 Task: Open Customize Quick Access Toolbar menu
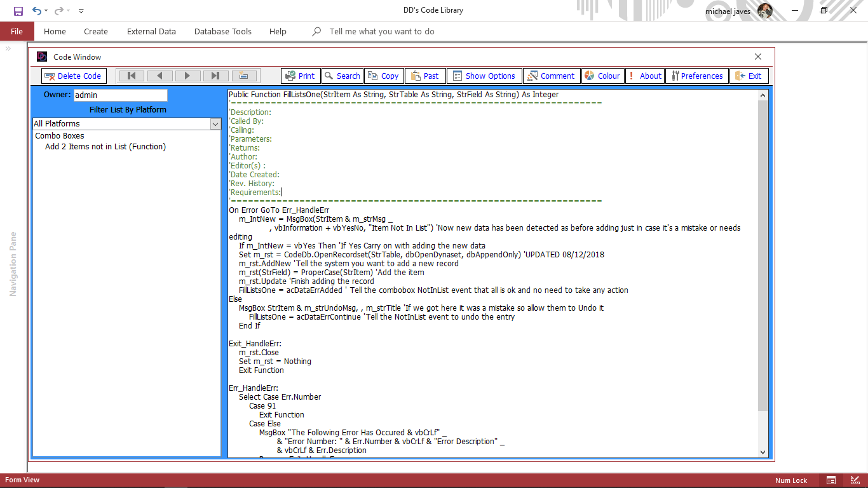[x=81, y=11]
